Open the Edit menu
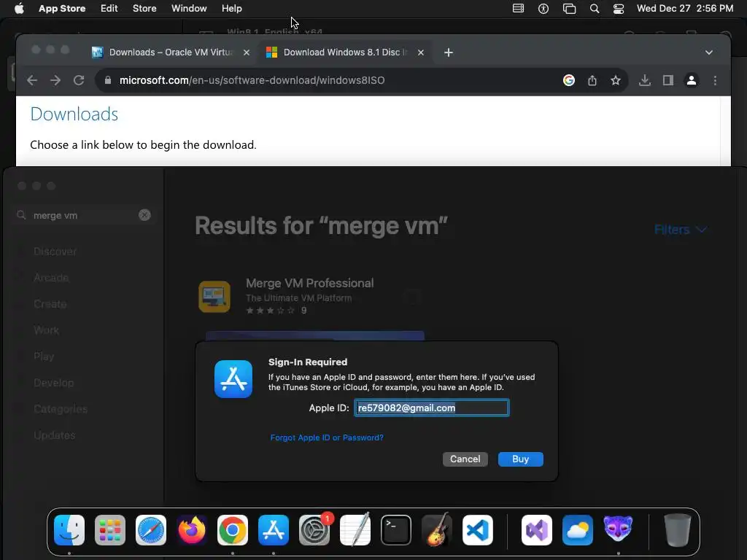The width and height of the screenshot is (747, 560). 109,9
